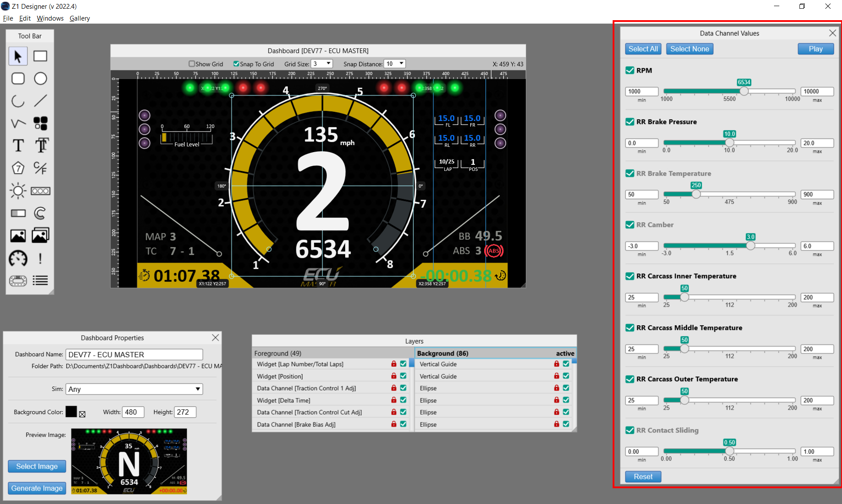This screenshot has height=504, width=842.
Task: Select the track map tool
Action: coord(18,280)
